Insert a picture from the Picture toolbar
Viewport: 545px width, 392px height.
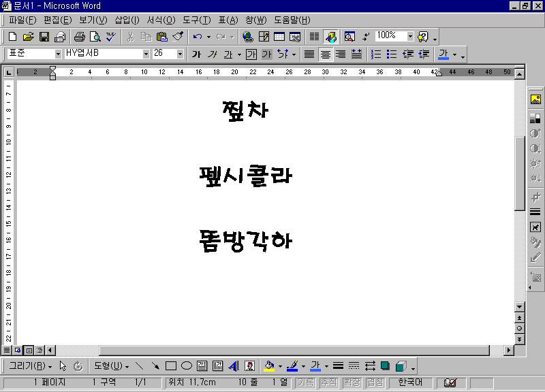click(x=535, y=99)
